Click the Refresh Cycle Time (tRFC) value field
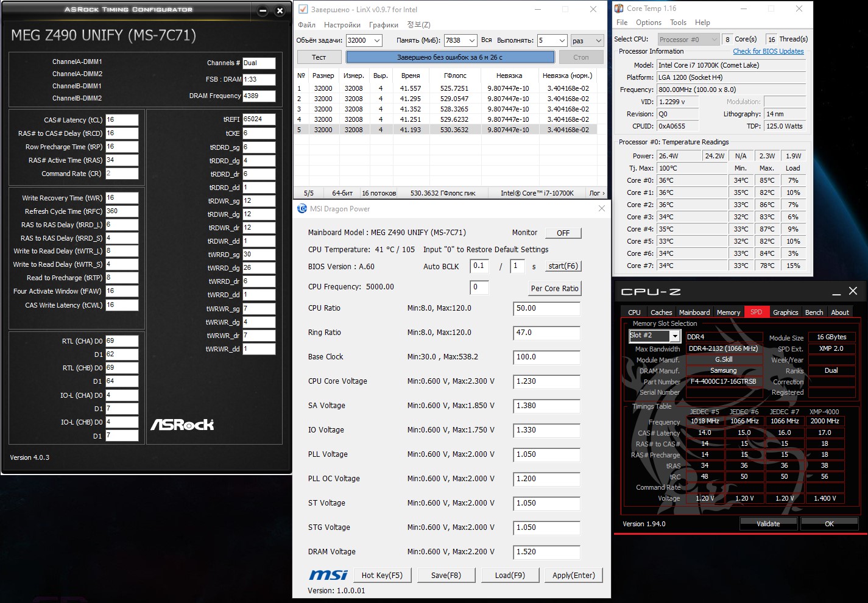Image resolution: width=868 pixels, height=603 pixels. (x=122, y=211)
